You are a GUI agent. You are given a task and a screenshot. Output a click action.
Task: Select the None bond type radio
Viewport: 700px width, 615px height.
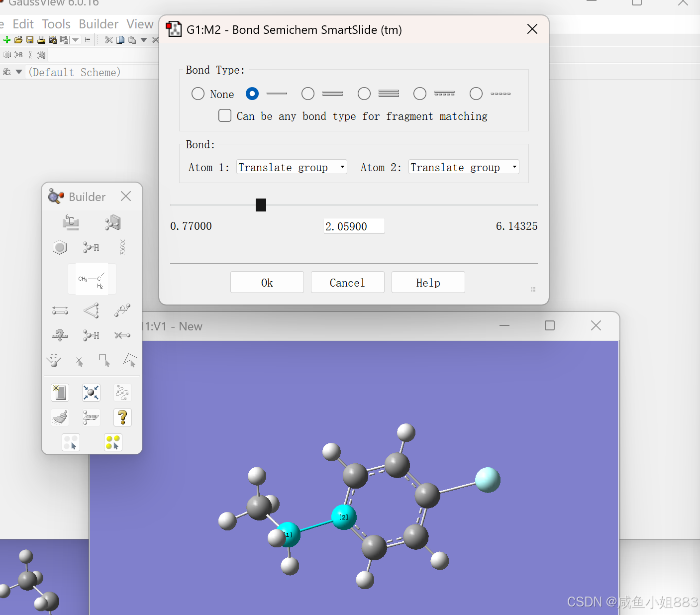pos(198,94)
